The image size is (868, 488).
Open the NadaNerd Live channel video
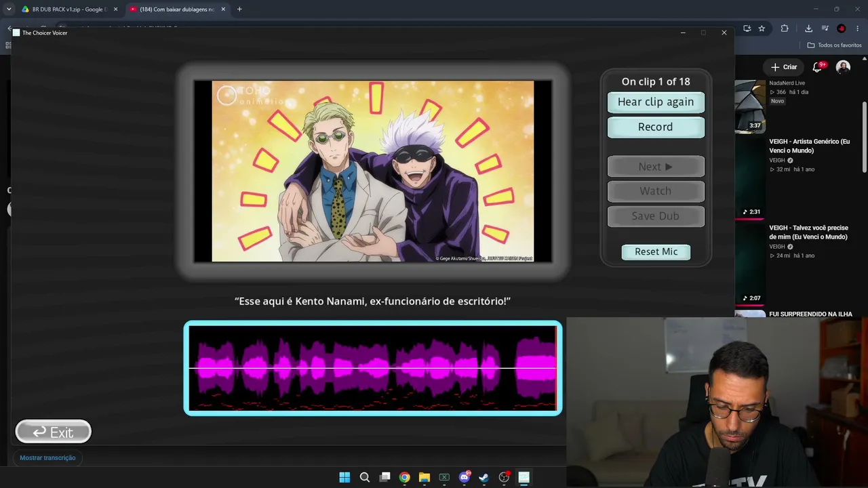787,83
